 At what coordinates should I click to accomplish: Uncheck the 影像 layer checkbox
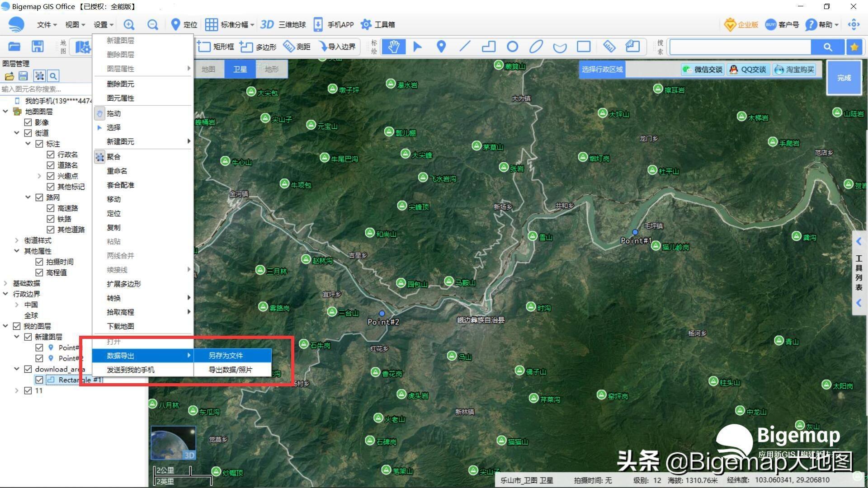click(x=28, y=122)
